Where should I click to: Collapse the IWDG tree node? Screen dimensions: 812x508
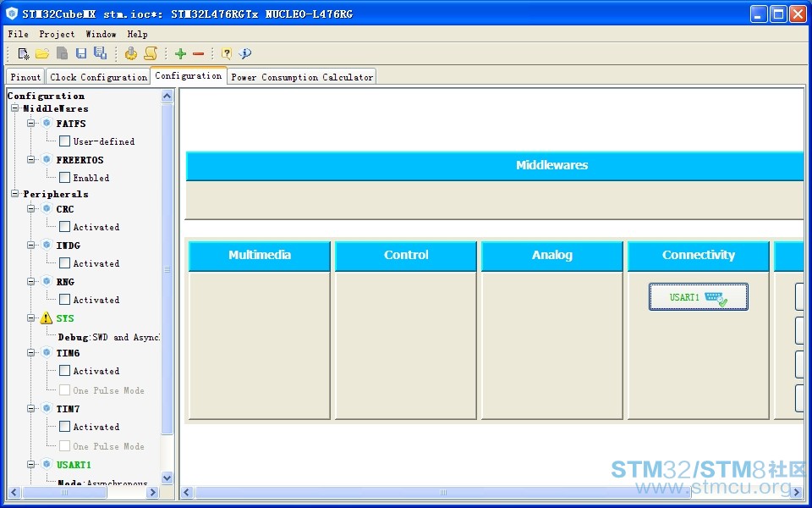[31, 245]
